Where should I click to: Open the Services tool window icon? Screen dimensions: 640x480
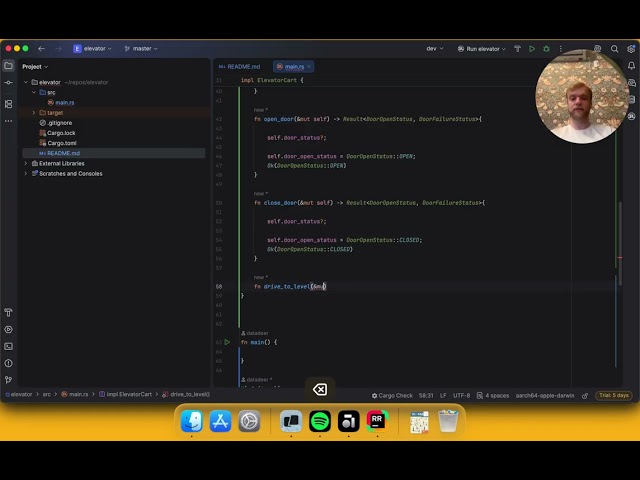point(8,329)
